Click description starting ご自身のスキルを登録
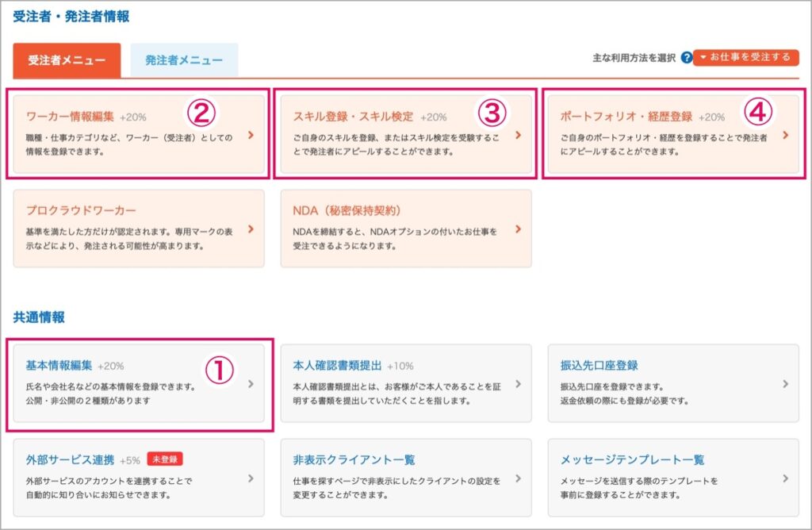 [x=396, y=144]
